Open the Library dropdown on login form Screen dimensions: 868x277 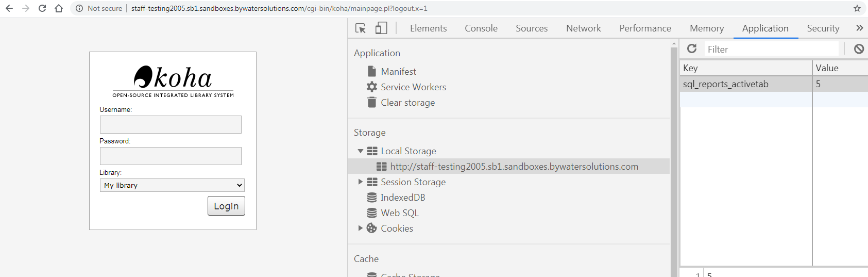(172, 185)
